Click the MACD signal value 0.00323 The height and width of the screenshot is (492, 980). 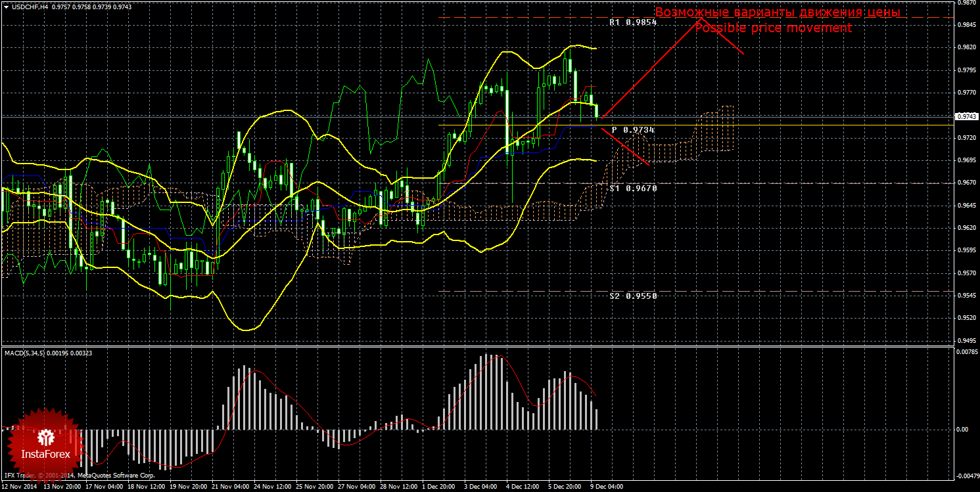tap(82, 353)
